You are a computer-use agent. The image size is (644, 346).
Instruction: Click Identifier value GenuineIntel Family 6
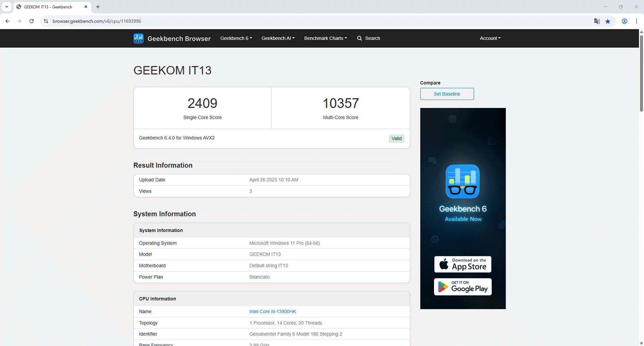tap(296, 334)
